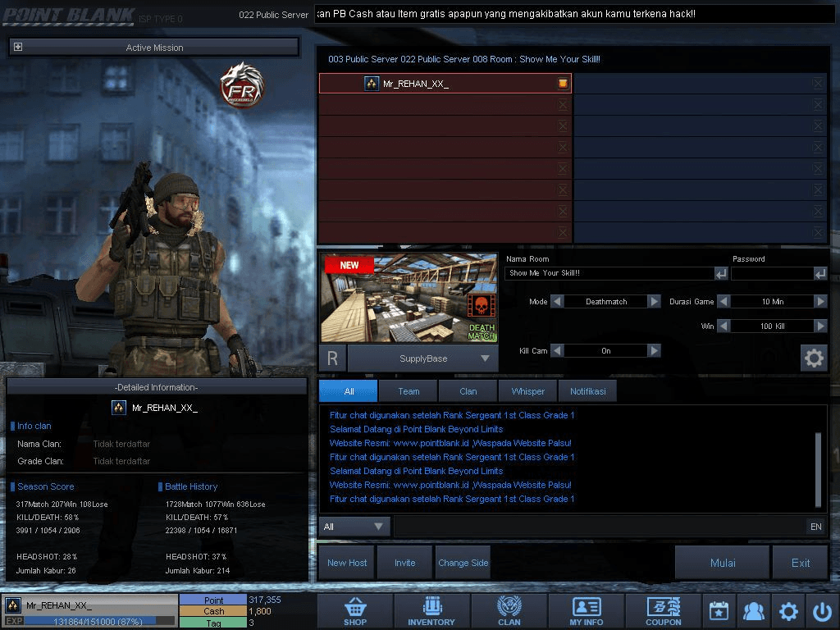Switch to the Notifikasi tab
This screenshot has width=840, height=630.
587,391
